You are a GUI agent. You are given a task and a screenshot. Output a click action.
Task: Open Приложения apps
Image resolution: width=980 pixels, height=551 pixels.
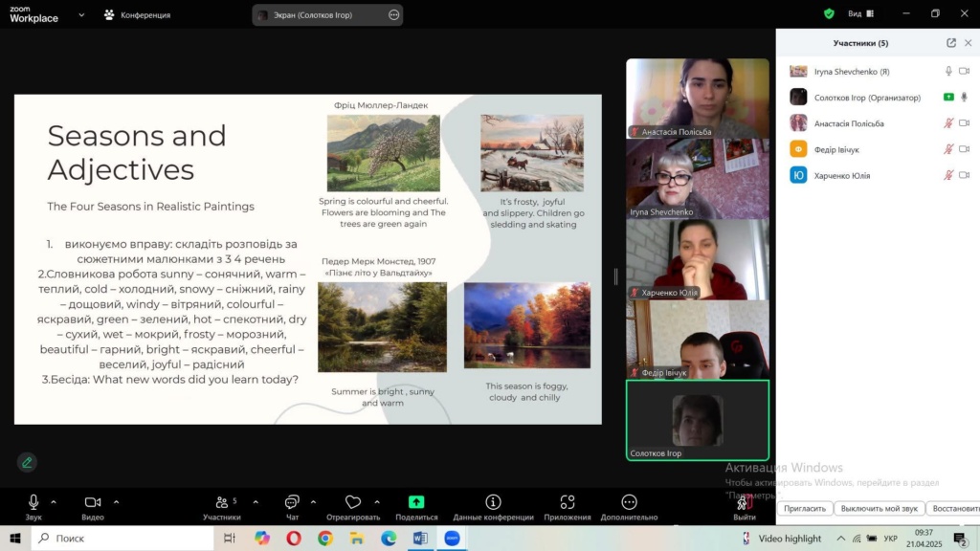(x=567, y=507)
